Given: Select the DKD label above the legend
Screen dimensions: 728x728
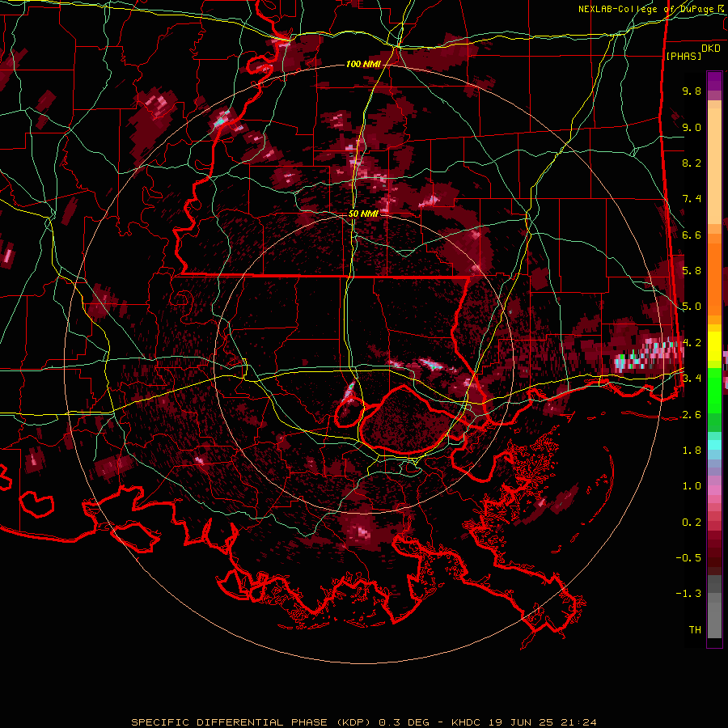Looking at the screenshot, I should pos(711,49).
